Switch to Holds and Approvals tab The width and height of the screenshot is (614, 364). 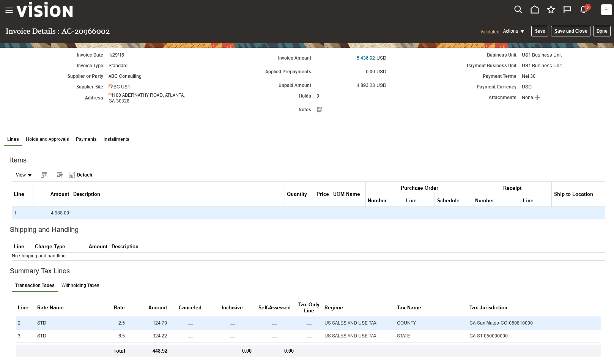pyautogui.click(x=47, y=139)
